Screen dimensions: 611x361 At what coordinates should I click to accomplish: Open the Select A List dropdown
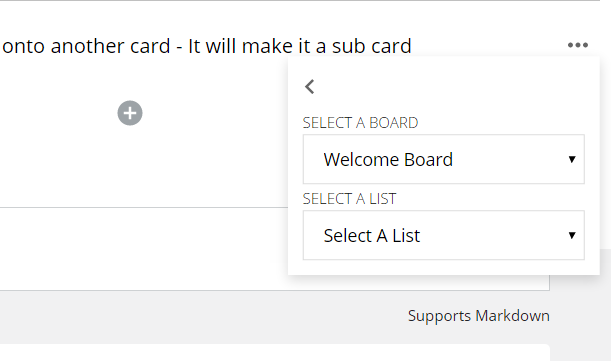443,235
